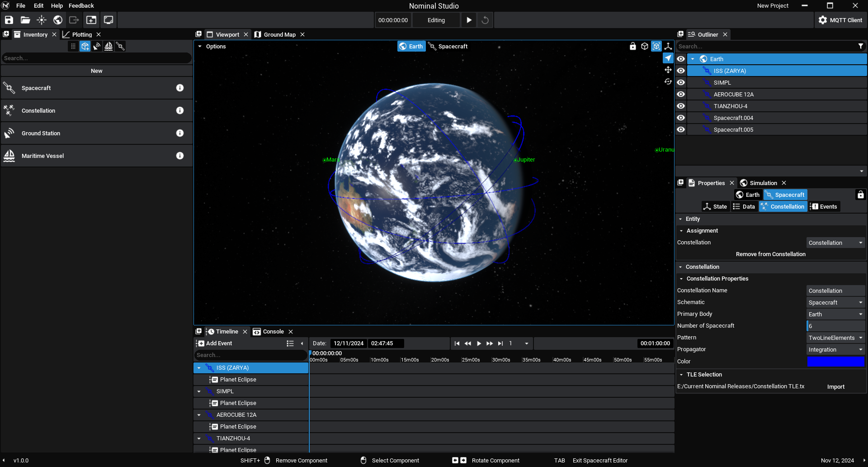The width and height of the screenshot is (868, 467).
Task: Open the Feedback menu
Action: point(81,5)
